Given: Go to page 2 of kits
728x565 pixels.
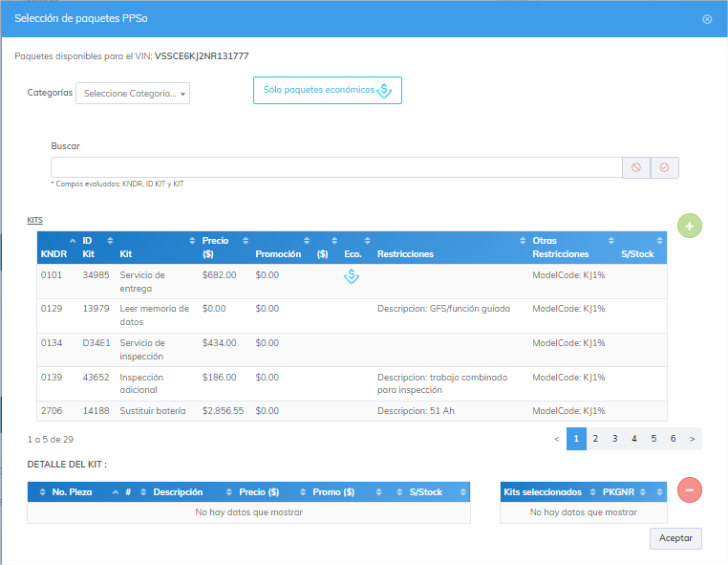Looking at the screenshot, I should [x=595, y=439].
